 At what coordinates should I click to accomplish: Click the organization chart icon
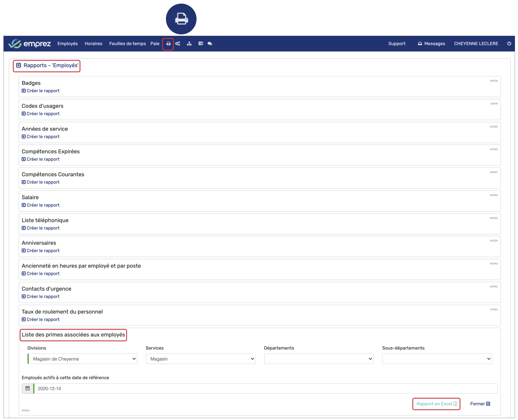[x=189, y=44]
